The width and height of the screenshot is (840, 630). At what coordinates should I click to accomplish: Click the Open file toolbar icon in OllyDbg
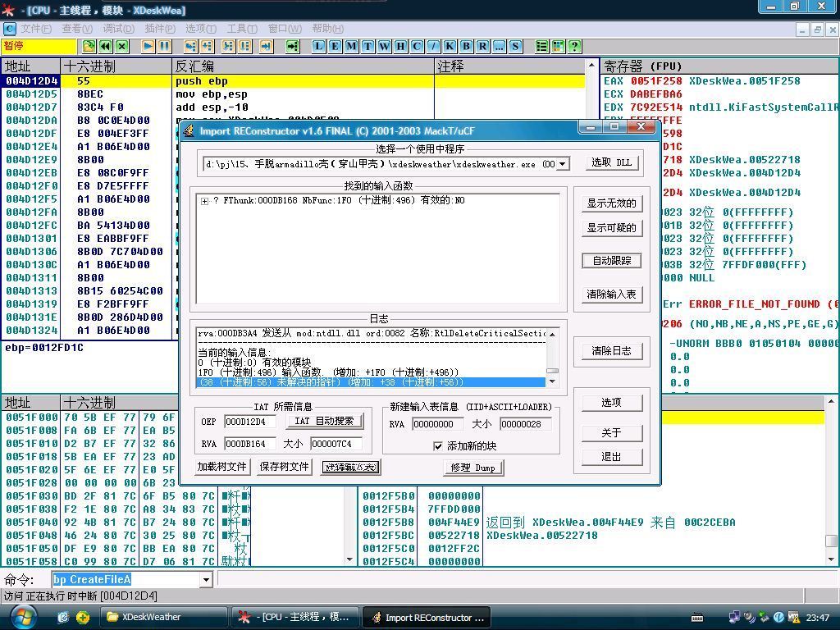point(89,46)
